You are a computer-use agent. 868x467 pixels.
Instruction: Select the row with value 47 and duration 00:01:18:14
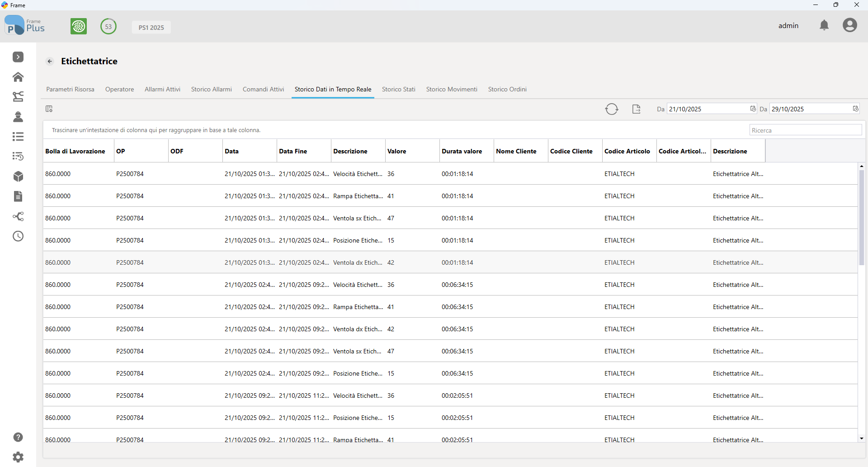pos(450,218)
